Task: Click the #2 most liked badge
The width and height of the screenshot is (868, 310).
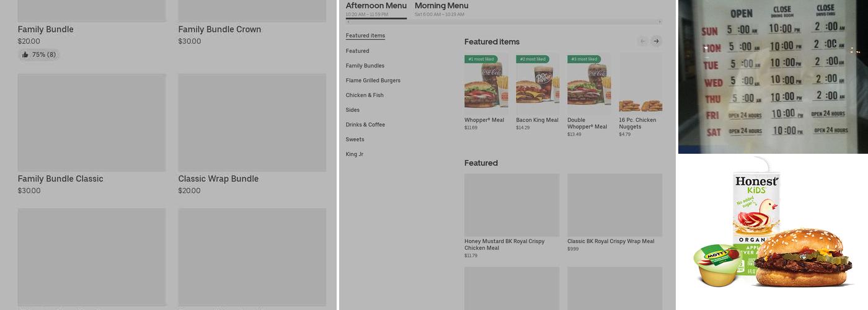Action: (532, 59)
